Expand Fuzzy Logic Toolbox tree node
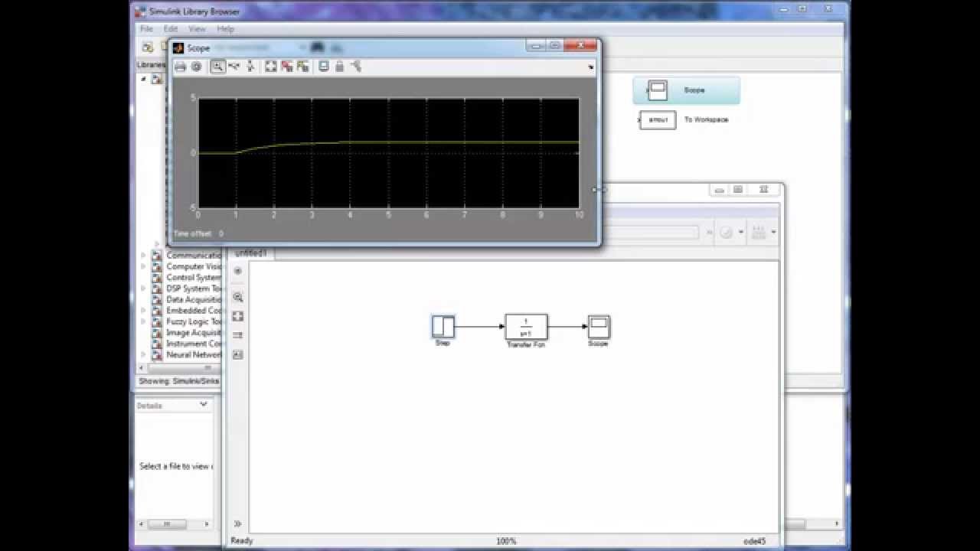980x551 pixels. 143,321
